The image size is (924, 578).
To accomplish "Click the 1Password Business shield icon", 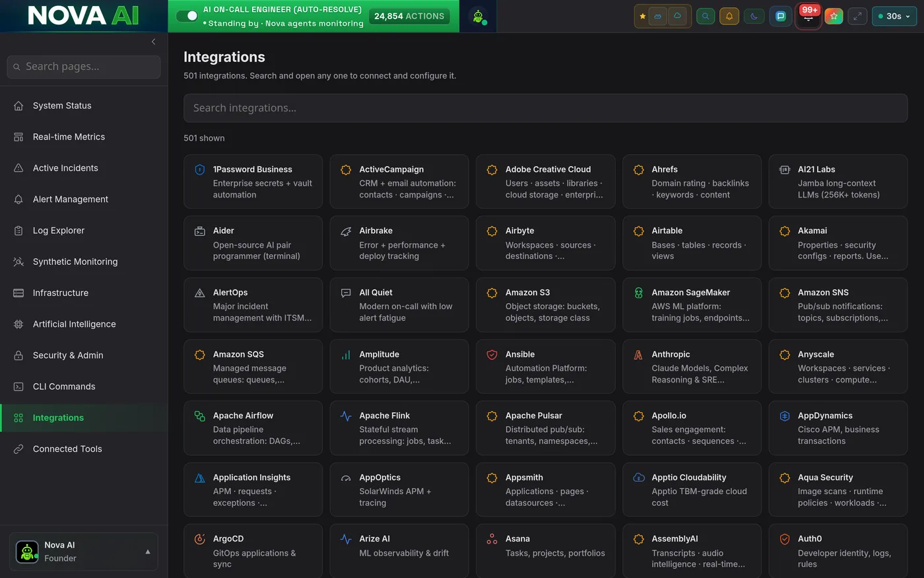I will pos(200,170).
